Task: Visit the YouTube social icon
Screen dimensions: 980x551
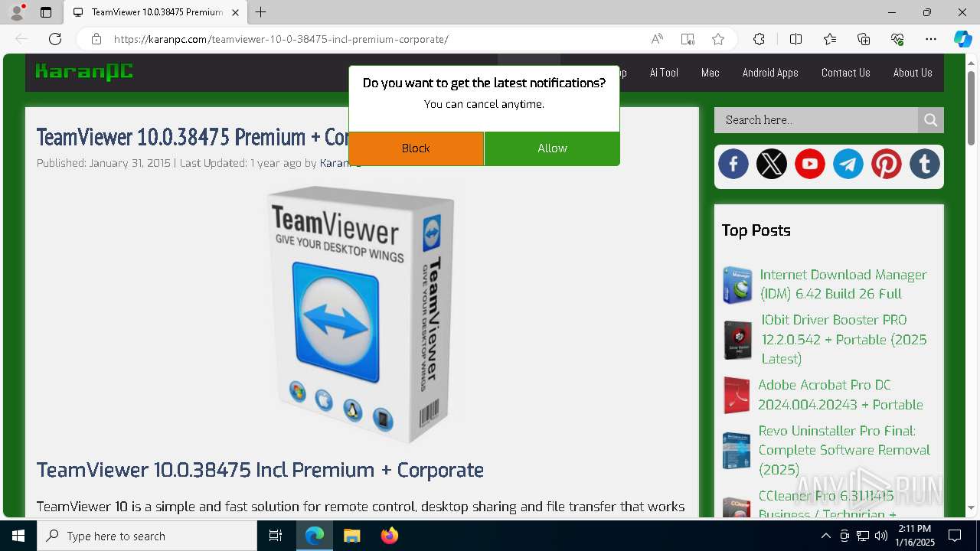Action: pyautogui.click(x=810, y=164)
